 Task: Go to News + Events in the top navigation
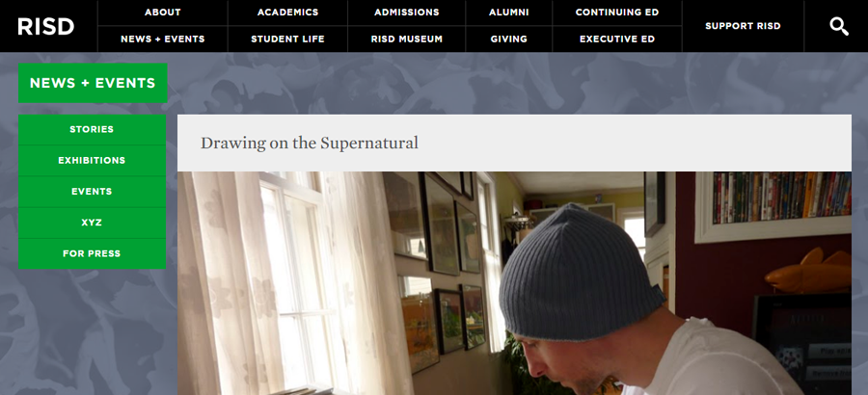163,39
